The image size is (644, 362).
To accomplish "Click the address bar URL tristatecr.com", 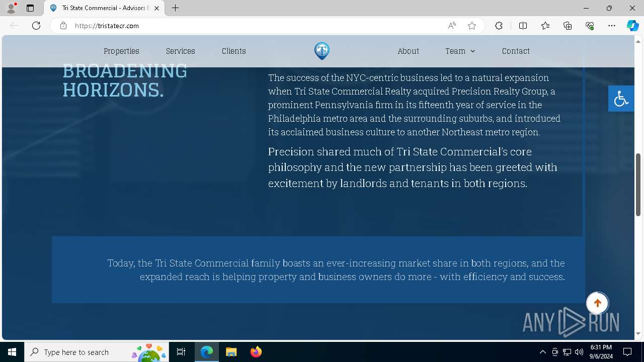I will tap(107, 26).
